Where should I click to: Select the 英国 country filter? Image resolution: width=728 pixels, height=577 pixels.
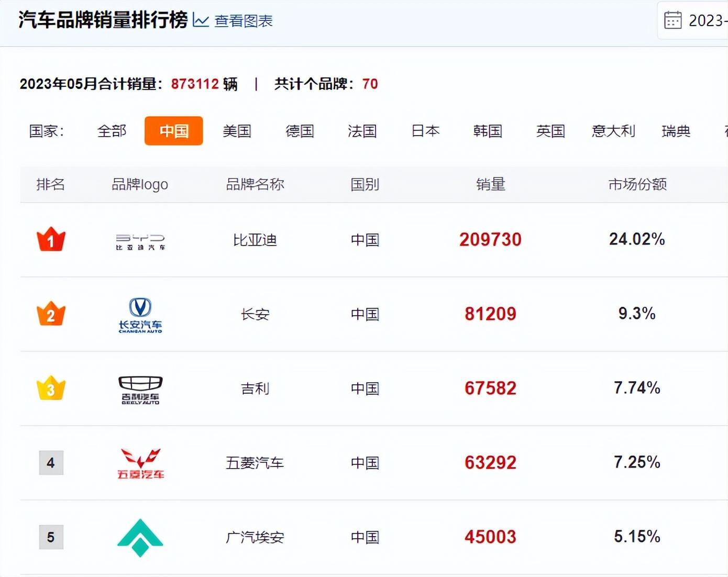click(x=551, y=131)
